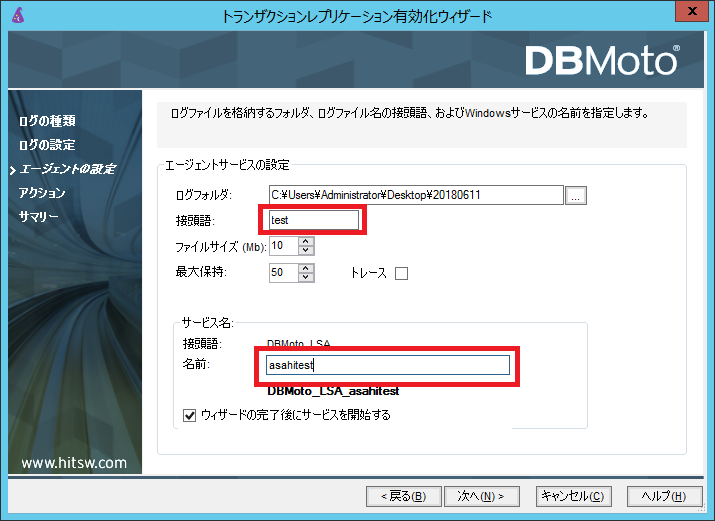Click the ファイルサイズ (Mb): label
This screenshot has height=521, width=715.
coord(221,247)
